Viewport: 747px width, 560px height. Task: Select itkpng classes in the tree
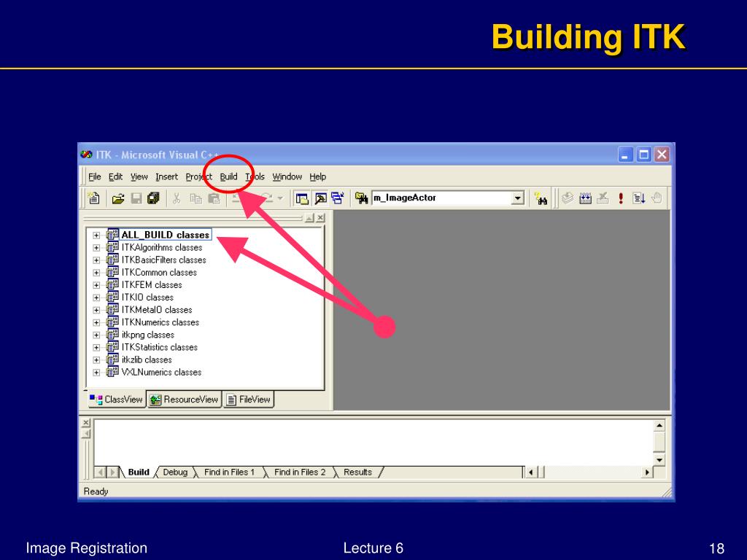[147, 335]
